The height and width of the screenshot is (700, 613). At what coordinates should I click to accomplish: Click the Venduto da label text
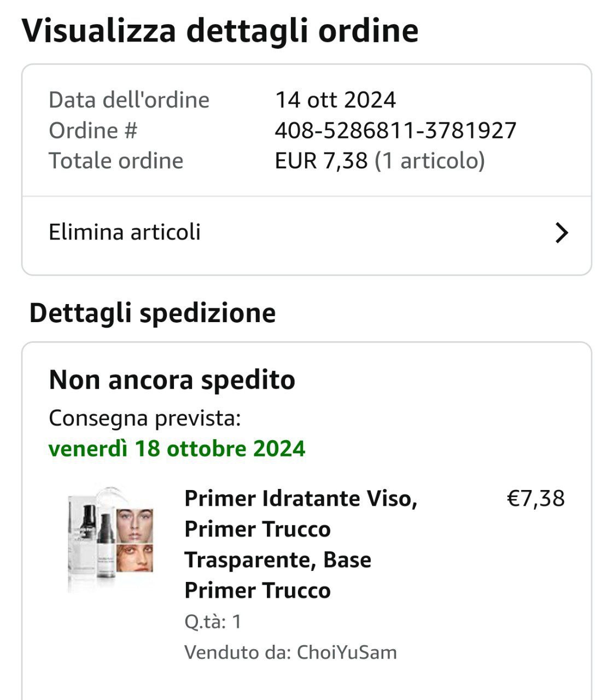click(237, 652)
